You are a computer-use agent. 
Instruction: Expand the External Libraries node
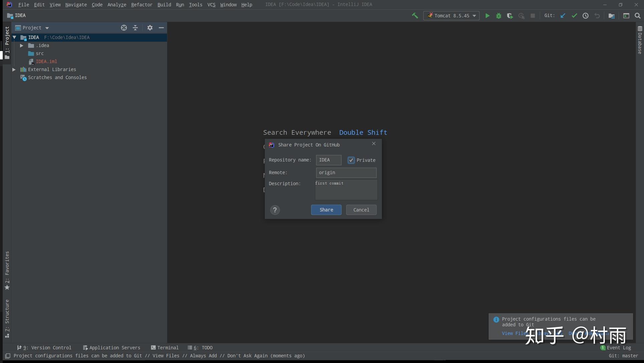pyautogui.click(x=14, y=69)
